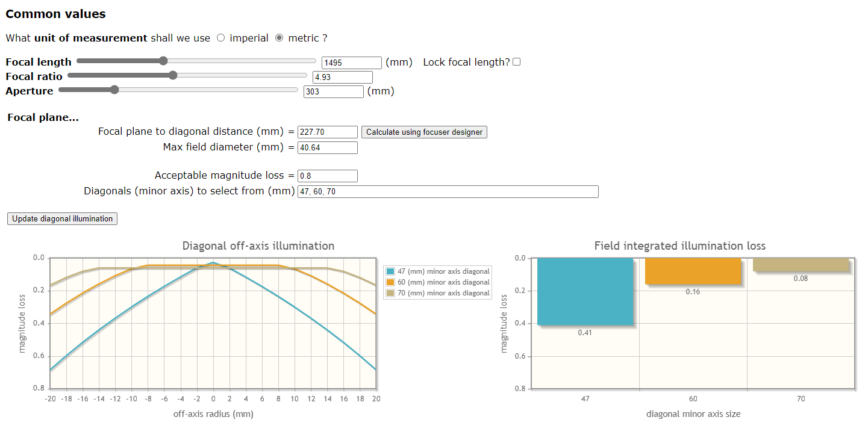The height and width of the screenshot is (429, 868).
Task: Select the metric unit radio button
Action: click(279, 38)
